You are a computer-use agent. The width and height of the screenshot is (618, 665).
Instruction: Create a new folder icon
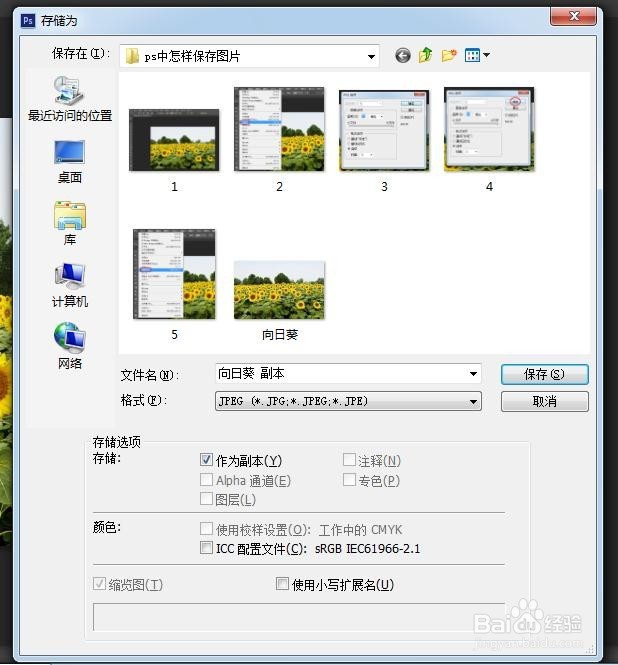coord(449,55)
